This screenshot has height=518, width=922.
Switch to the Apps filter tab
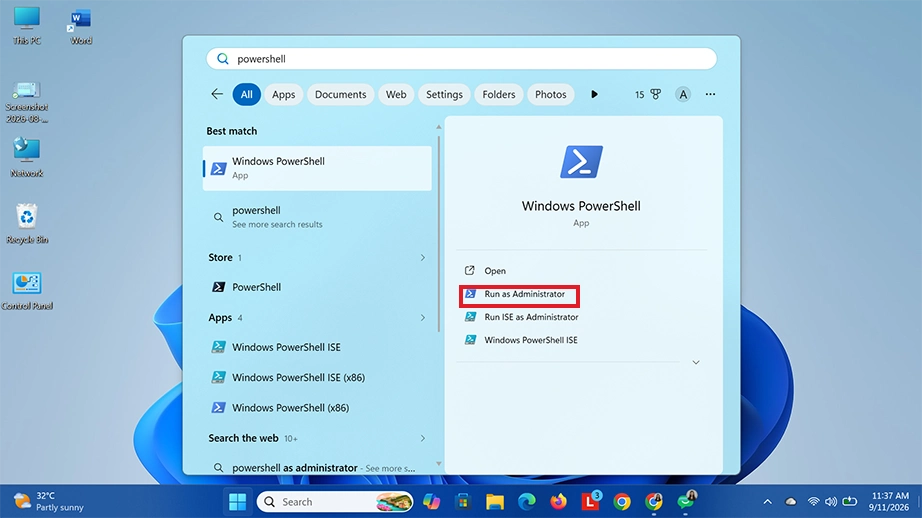tap(283, 94)
